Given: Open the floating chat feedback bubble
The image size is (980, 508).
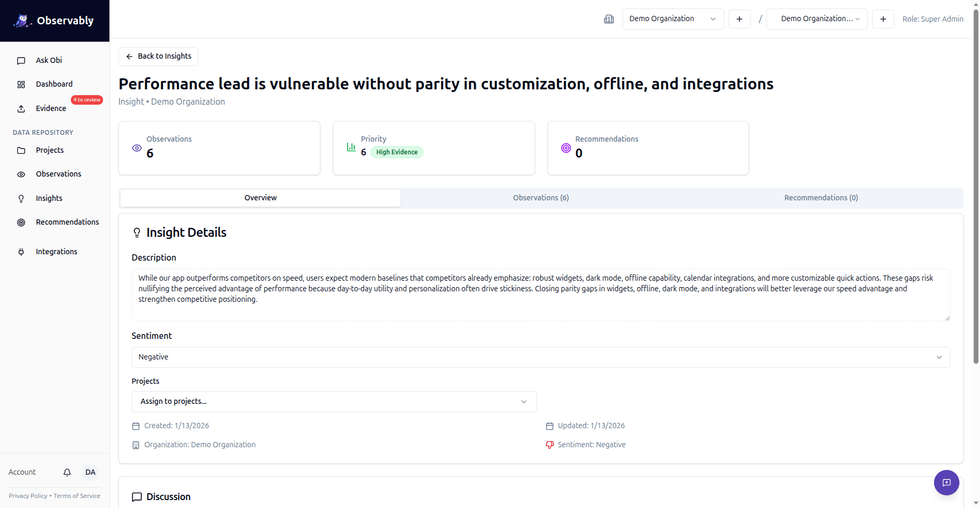Looking at the screenshot, I should 946,483.
